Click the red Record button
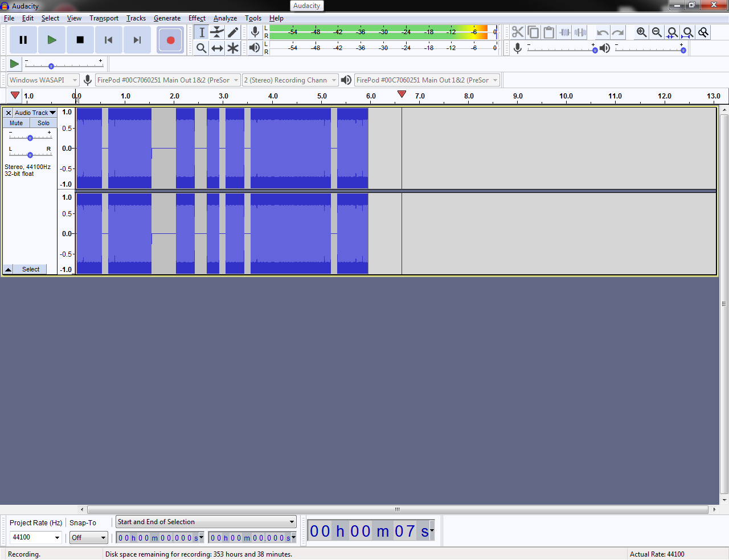 [x=170, y=40]
